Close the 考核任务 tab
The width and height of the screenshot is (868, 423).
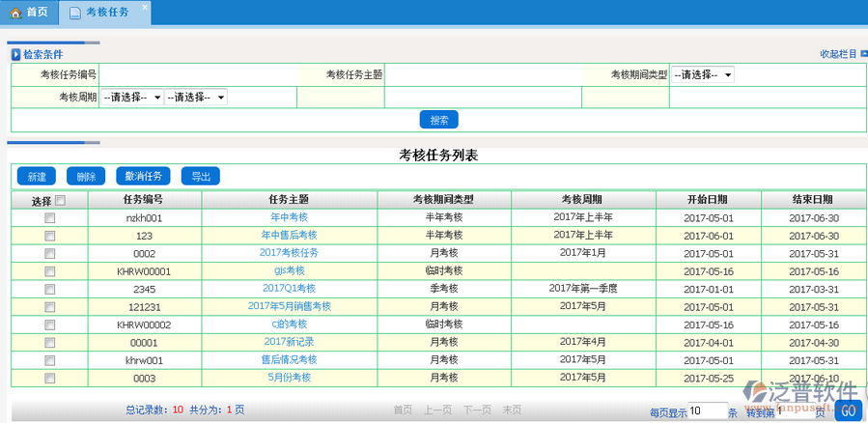145,8
